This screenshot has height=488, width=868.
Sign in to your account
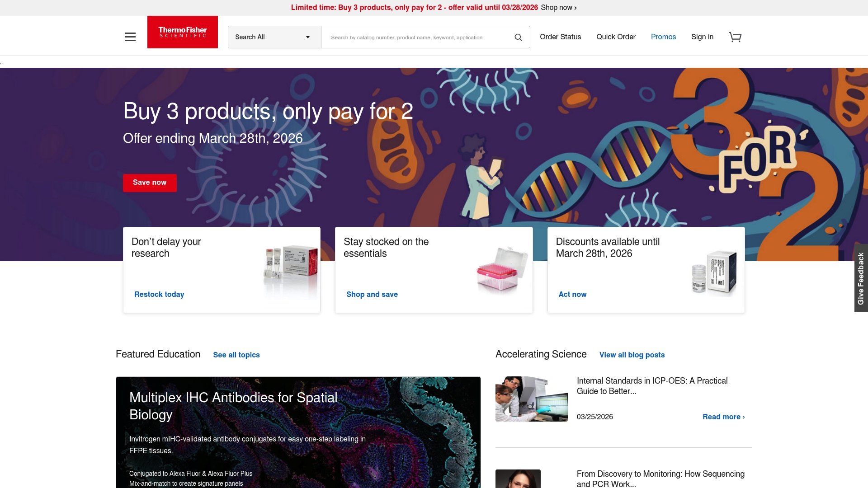tap(702, 37)
